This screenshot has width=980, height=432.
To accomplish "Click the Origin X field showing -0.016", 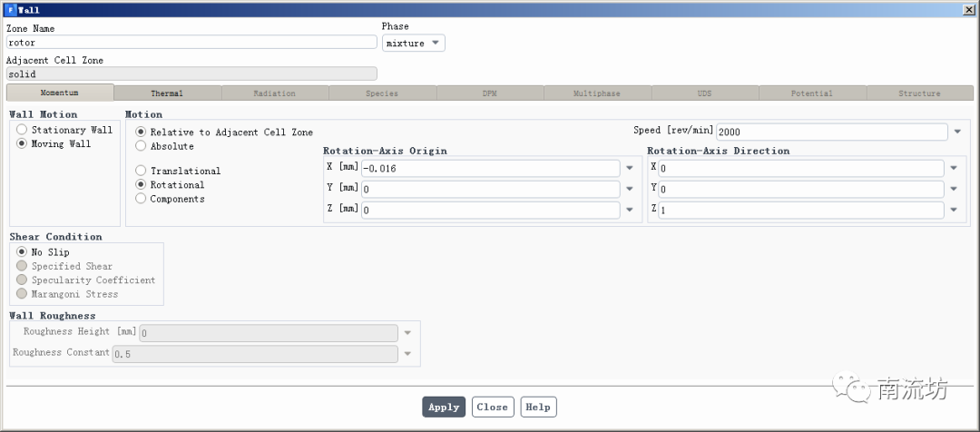I will [491, 168].
